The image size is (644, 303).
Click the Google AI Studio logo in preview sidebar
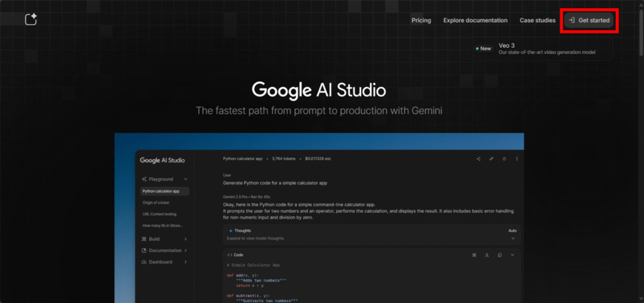[x=162, y=161]
